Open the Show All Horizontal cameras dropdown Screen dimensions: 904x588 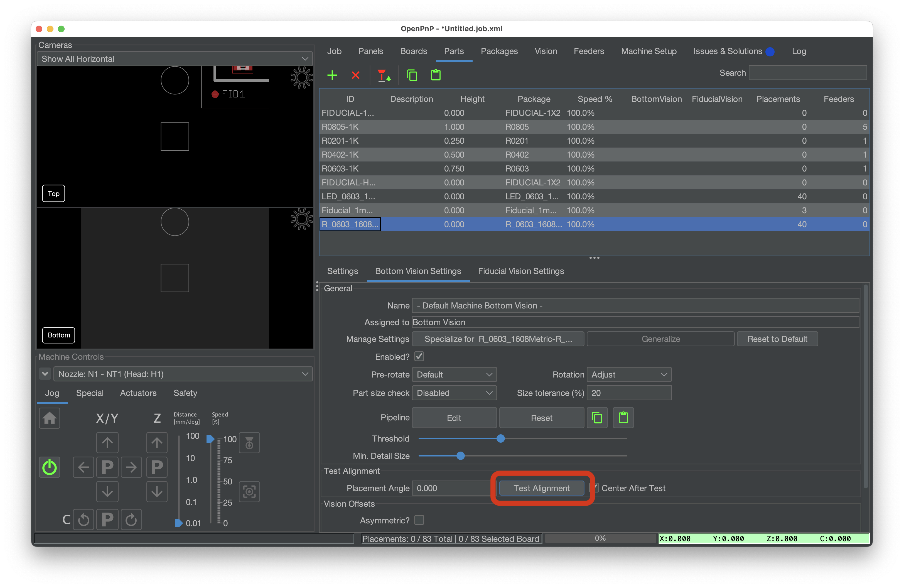coord(174,59)
